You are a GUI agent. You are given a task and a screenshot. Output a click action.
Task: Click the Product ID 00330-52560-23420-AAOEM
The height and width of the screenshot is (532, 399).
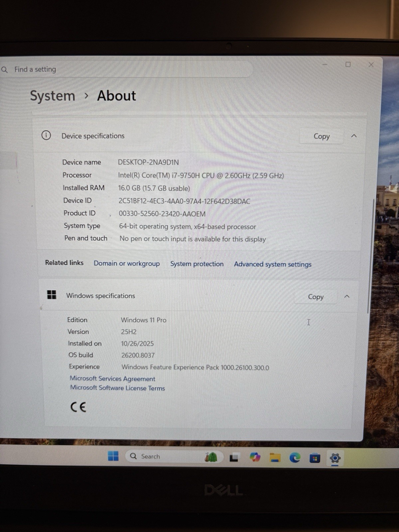[162, 214]
